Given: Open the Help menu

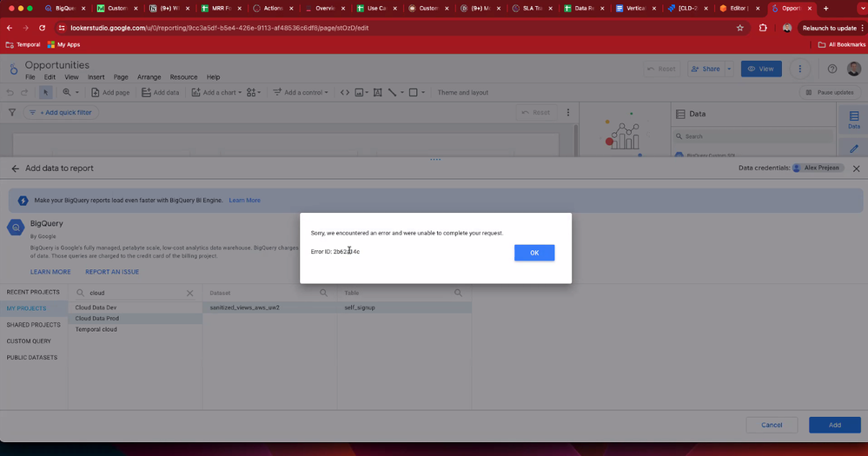Looking at the screenshot, I should click(x=213, y=77).
